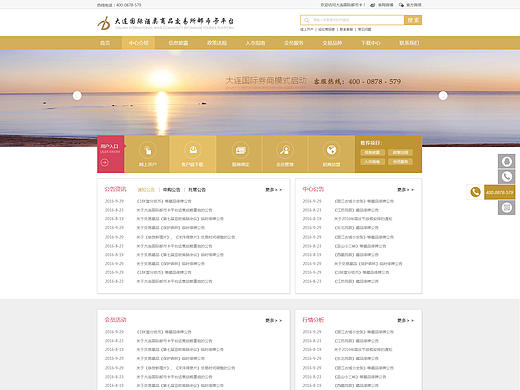
Task: Click bottom-left button in recommended items group
Action: point(372,162)
